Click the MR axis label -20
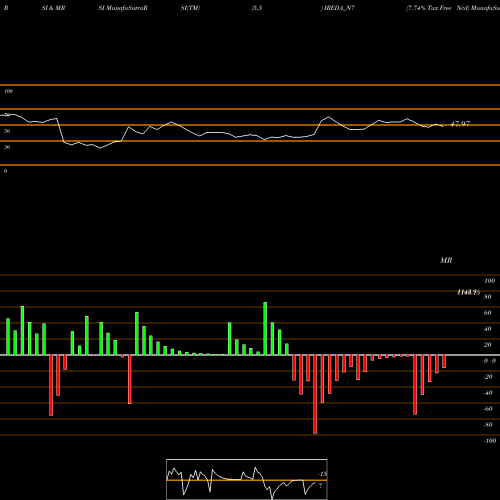This screenshot has width=500, height=500. tap(488, 377)
